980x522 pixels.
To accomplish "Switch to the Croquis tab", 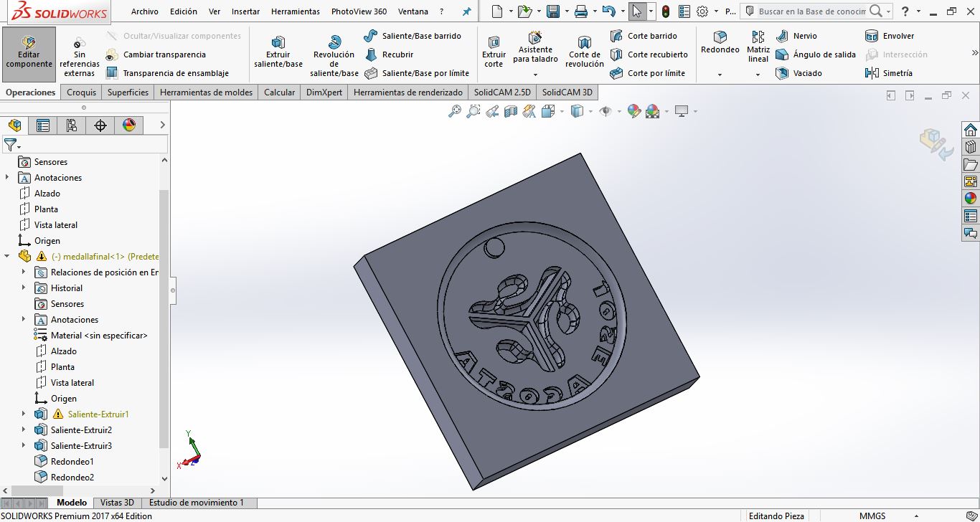I will pos(81,92).
